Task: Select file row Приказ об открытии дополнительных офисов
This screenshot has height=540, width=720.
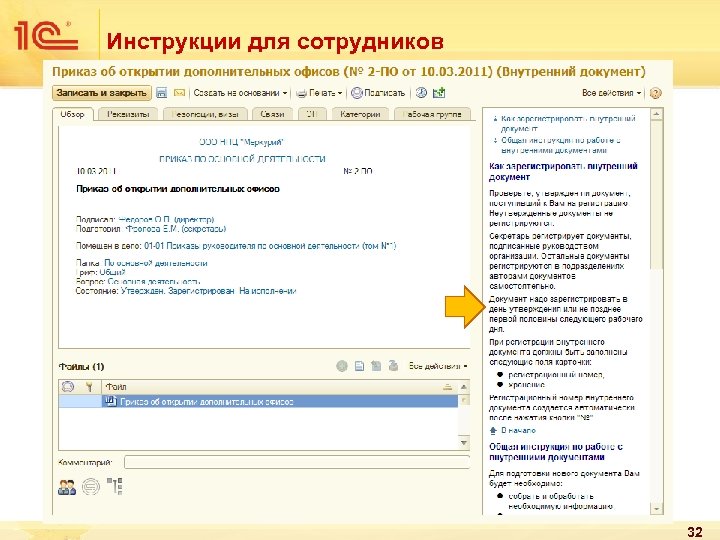Action: [x=258, y=401]
